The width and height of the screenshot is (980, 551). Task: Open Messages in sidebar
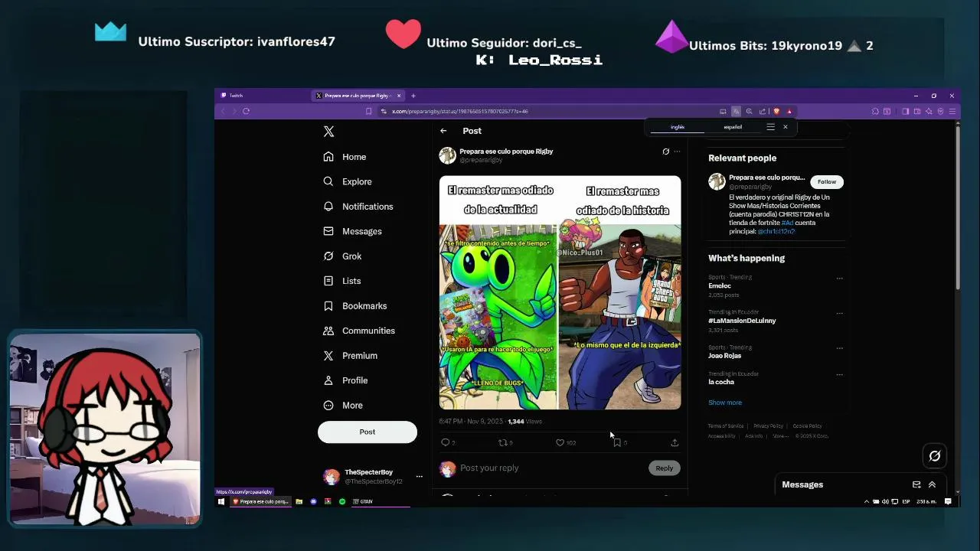click(352, 231)
